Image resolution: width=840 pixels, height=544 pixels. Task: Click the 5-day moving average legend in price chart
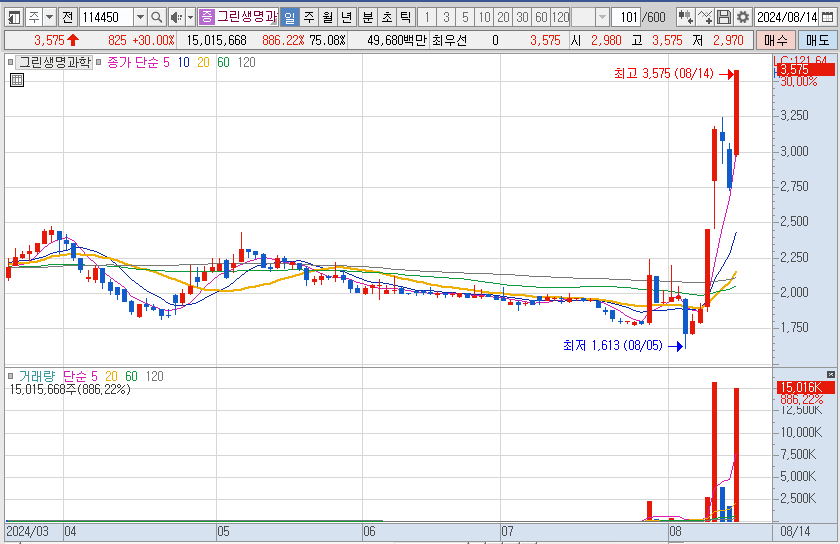[166, 62]
